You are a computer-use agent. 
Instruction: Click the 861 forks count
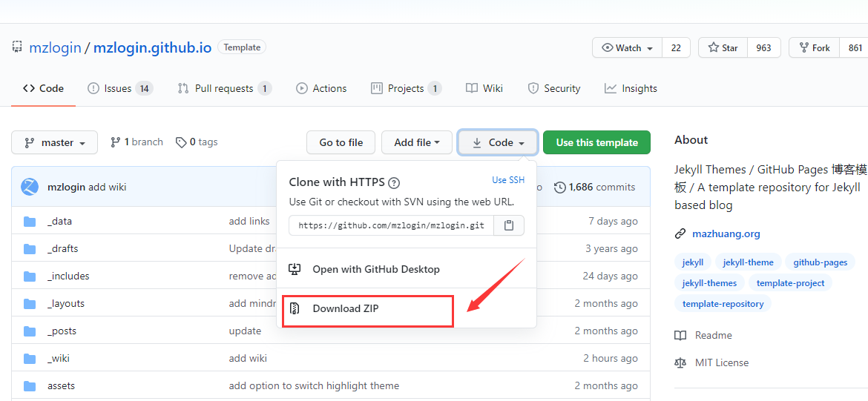pos(855,48)
